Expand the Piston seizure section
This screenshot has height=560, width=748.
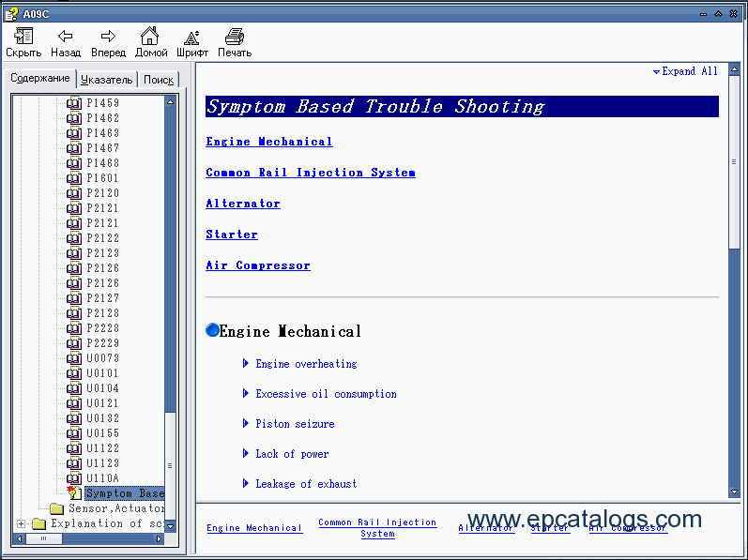coord(246,424)
